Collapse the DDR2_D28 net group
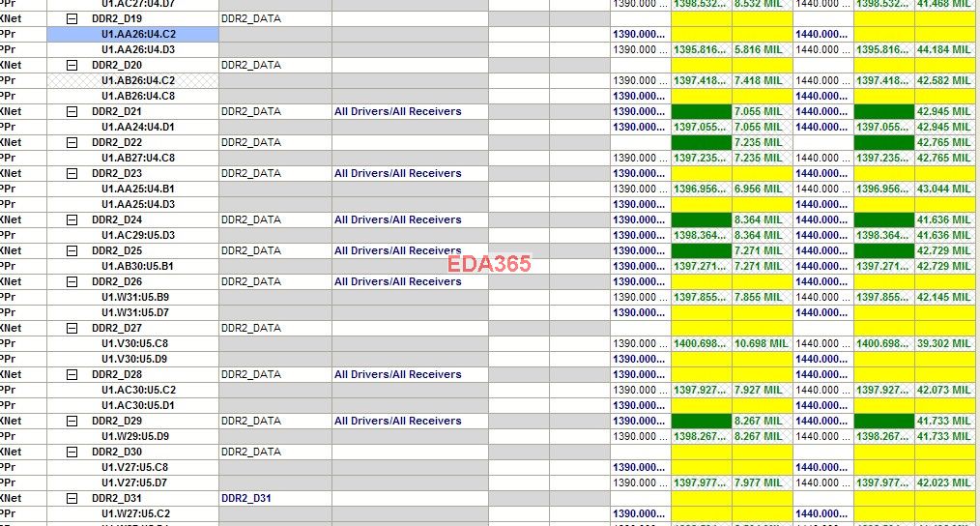The image size is (980, 526). coord(72,374)
